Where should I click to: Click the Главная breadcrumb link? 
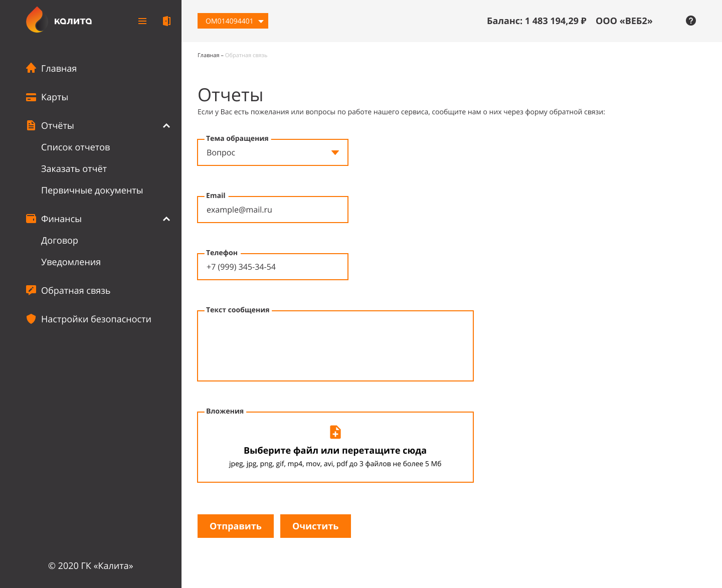[209, 55]
